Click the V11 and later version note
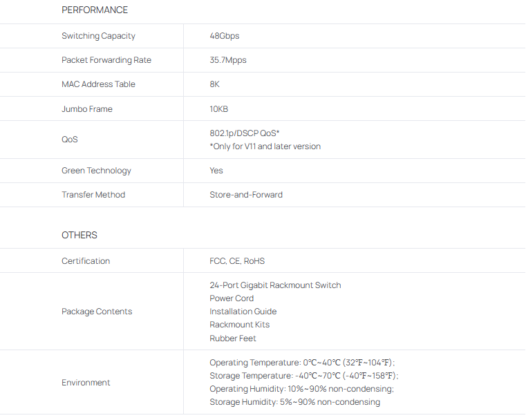Viewport: 526px width, 420px height. (265, 146)
